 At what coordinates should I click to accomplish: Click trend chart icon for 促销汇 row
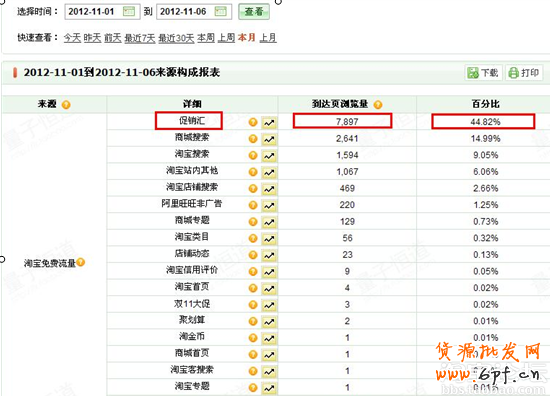[x=269, y=122]
